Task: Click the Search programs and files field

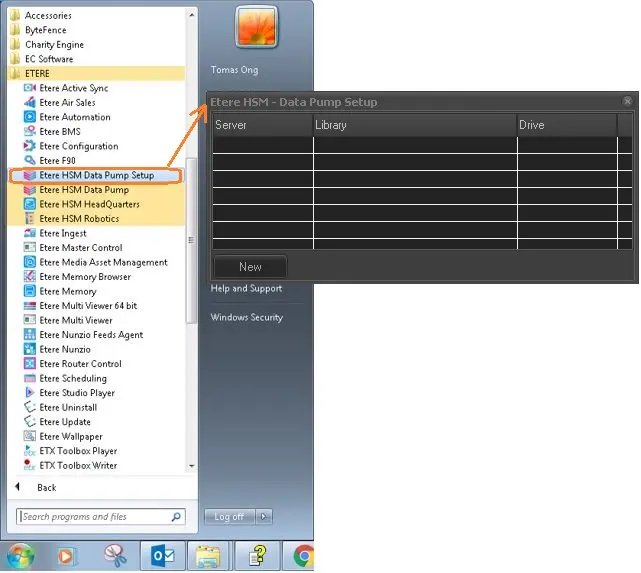Action: click(x=95, y=517)
